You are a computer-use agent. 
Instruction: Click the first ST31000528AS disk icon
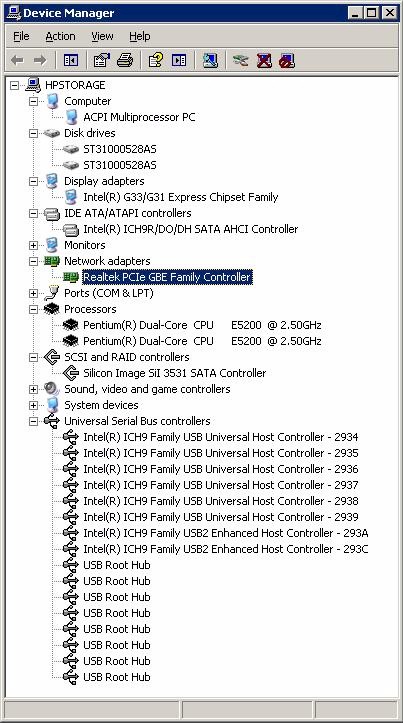click(71, 149)
